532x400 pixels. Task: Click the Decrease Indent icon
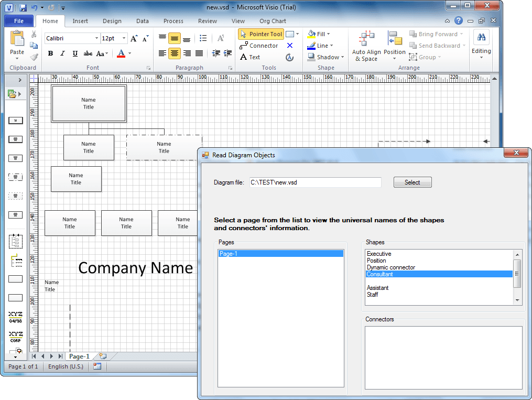point(216,53)
